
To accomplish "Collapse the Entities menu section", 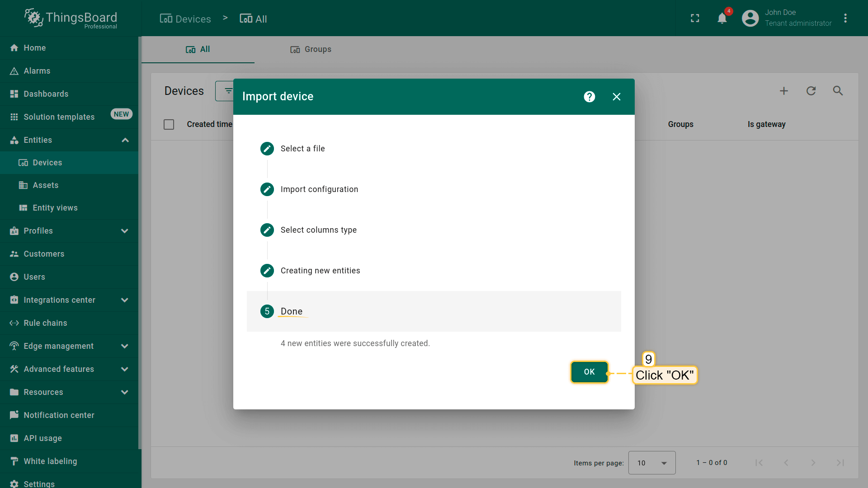I will pos(125,140).
